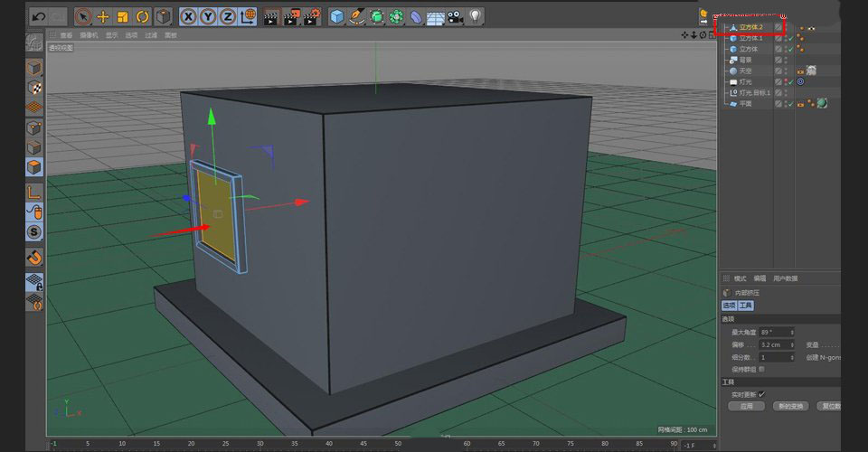Click the 偏移 value stepper arrows
This screenshot has height=452, width=868.
coord(792,344)
